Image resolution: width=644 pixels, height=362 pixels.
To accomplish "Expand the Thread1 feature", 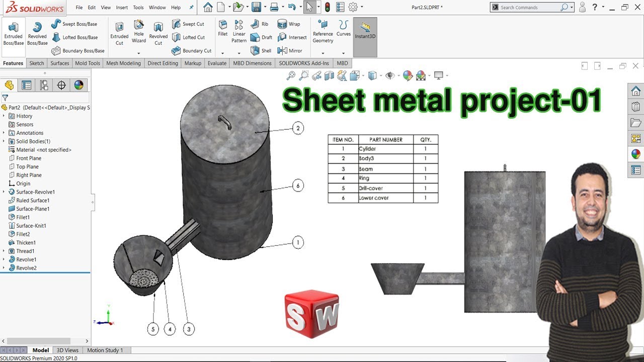I will [x=4, y=251].
